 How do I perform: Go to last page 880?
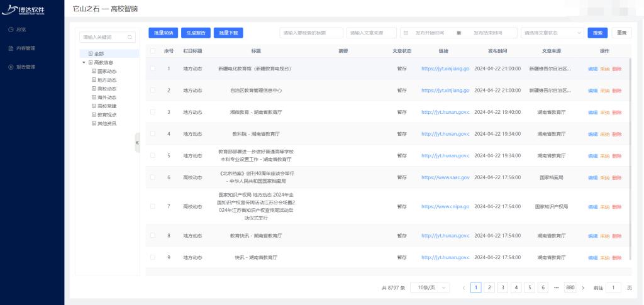570,288
